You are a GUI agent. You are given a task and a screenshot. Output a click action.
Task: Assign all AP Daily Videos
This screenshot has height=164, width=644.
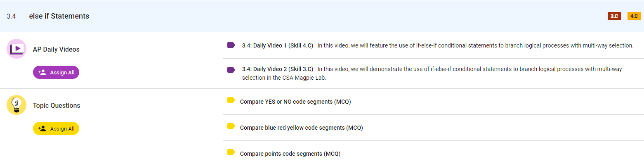point(56,72)
